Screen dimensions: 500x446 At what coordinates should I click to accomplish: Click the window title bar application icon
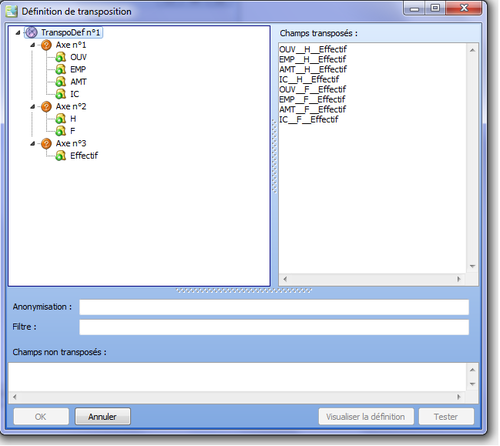pyautogui.click(x=12, y=11)
